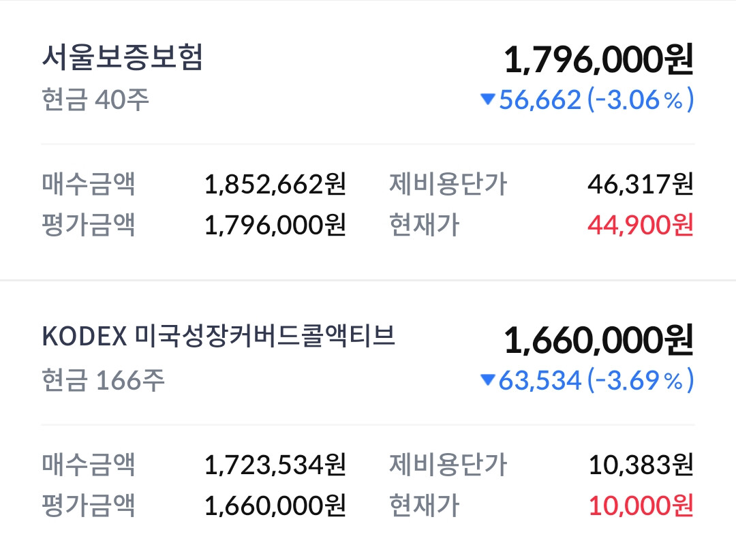Tap the 63,534 (-3.69%) loss figure
The height and width of the screenshot is (560, 736).
[596, 379]
